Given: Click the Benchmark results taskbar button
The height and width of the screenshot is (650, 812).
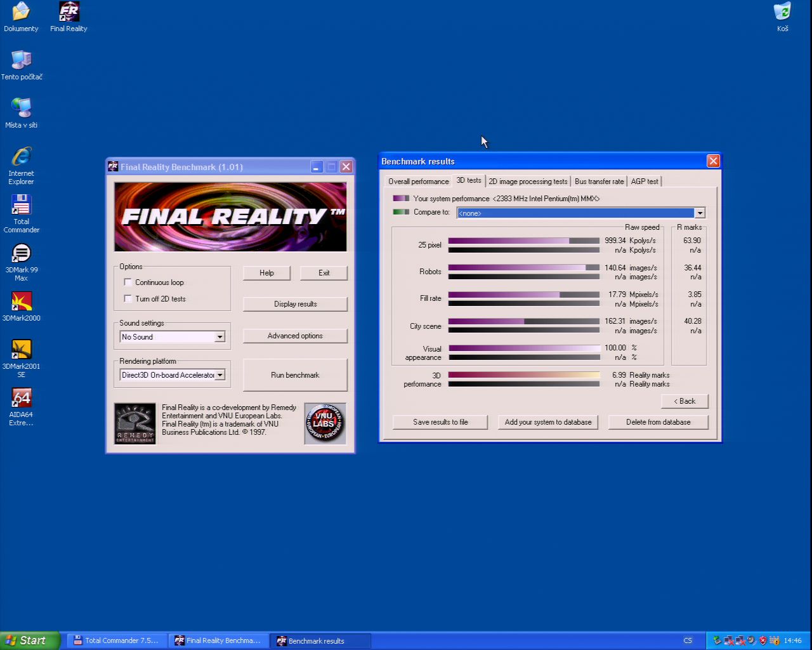Looking at the screenshot, I should tap(321, 640).
